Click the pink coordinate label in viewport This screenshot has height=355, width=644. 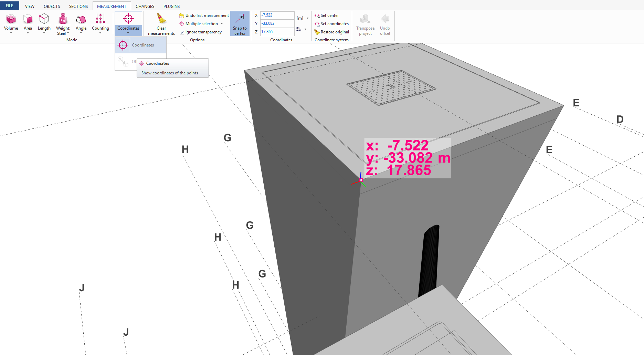408,158
